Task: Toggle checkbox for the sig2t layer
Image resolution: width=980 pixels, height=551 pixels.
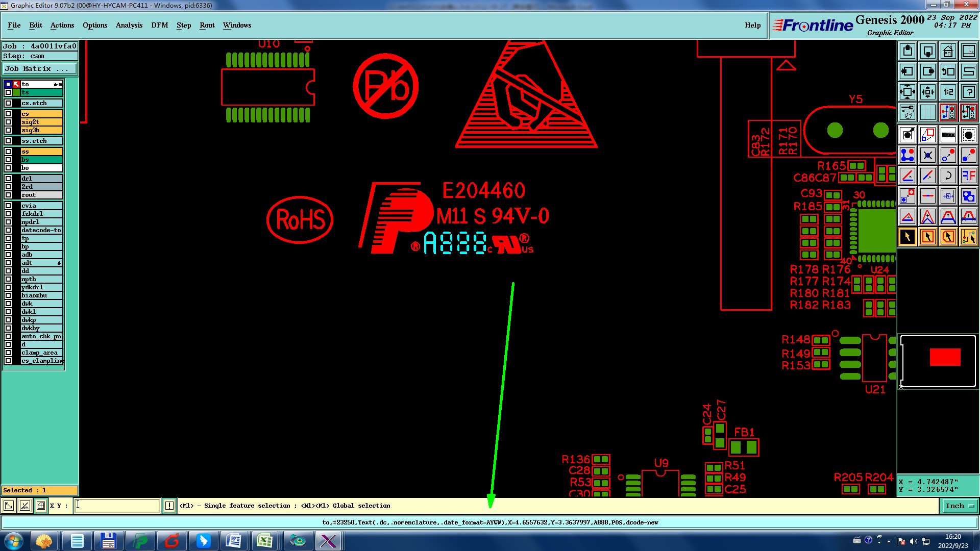Action: (x=8, y=122)
